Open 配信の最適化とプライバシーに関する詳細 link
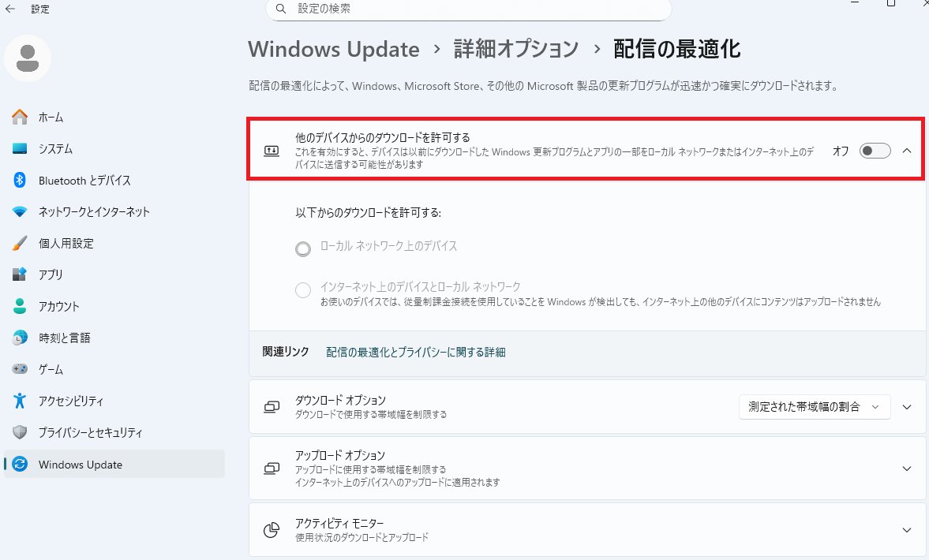Screen dimensions: 929x560 (416, 353)
